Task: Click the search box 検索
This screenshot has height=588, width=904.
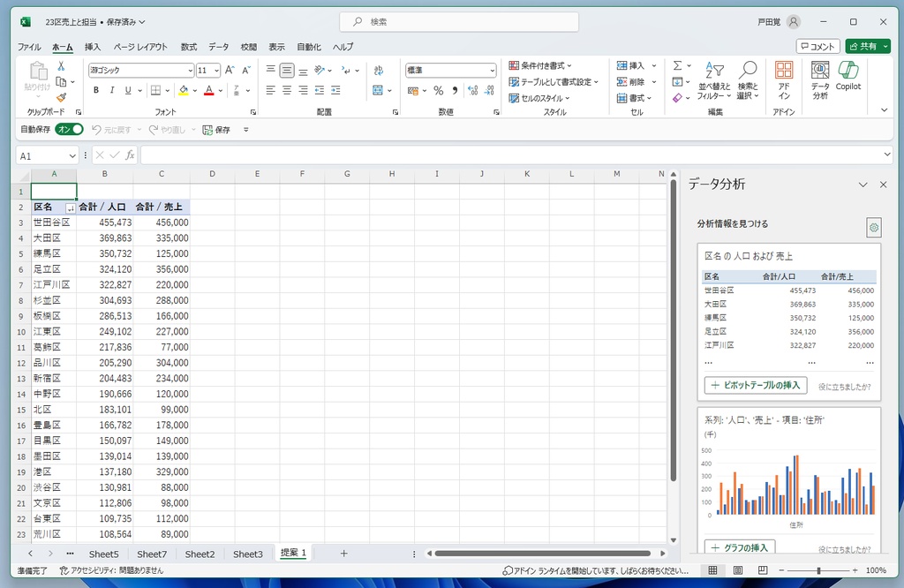Action: click(x=459, y=22)
